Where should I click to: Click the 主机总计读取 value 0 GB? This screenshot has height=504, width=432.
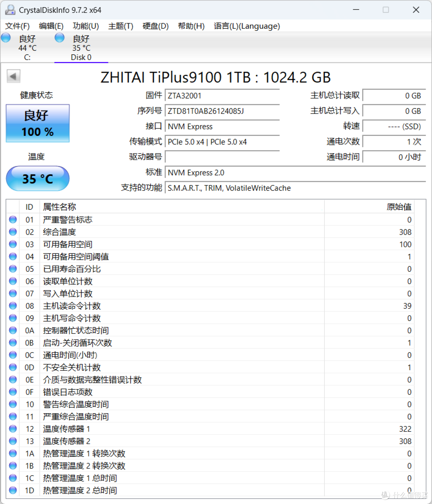[x=394, y=96]
